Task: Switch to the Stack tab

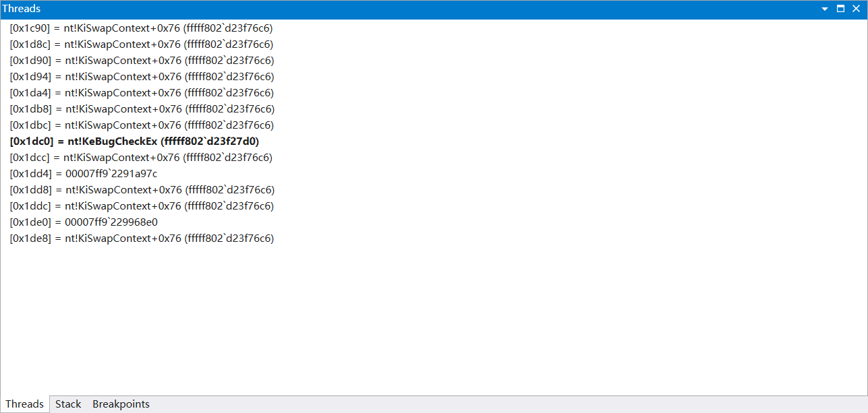Action: pos(67,404)
